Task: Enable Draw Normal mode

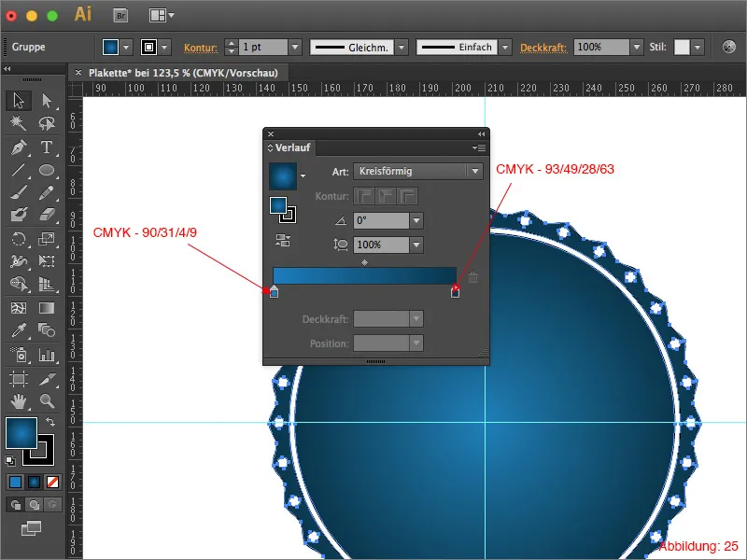Action: tap(15, 504)
